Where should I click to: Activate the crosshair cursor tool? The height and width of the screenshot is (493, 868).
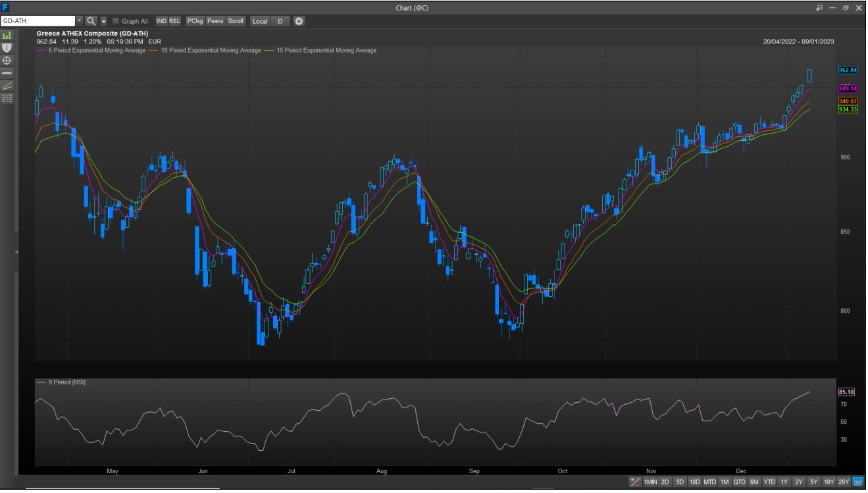pos(7,60)
